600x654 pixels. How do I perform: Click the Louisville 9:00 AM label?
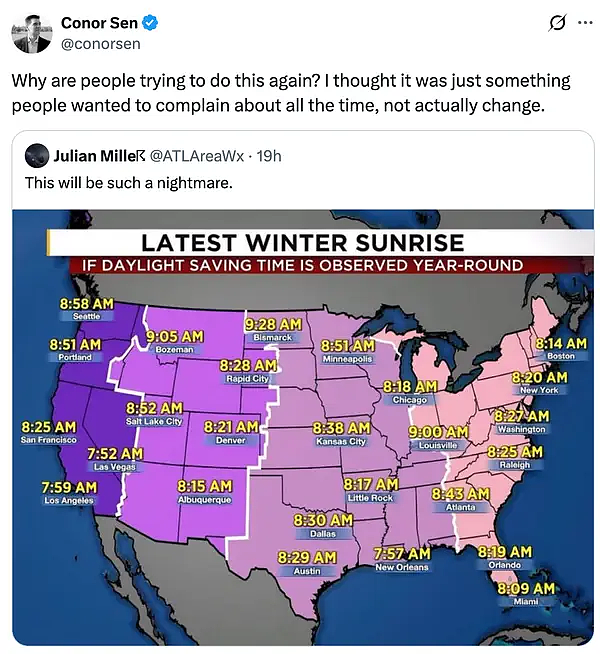pyautogui.click(x=438, y=438)
